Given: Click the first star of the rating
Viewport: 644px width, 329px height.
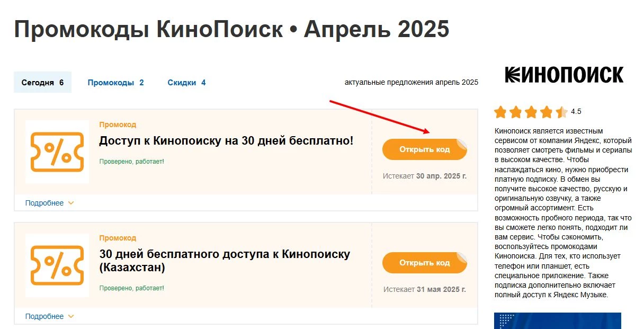Looking at the screenshot, I should point(500,112).
